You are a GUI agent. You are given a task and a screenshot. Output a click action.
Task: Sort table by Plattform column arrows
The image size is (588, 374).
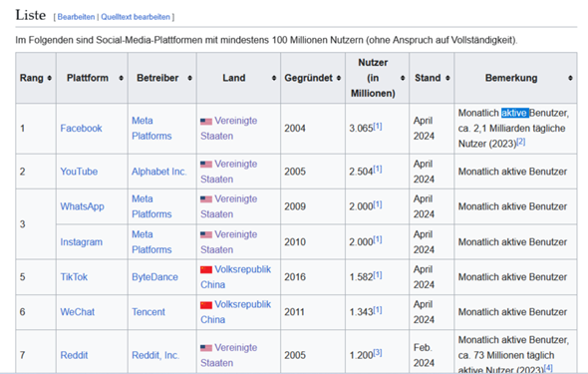coord(121,78)
